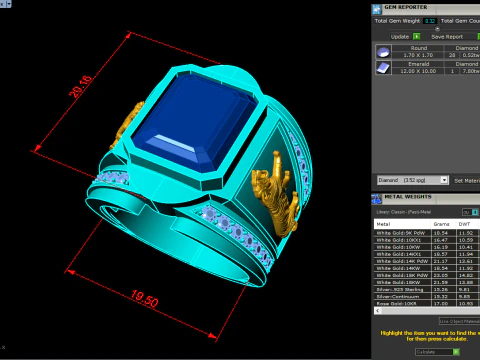The image size is (480, 360).
Task: Select the Round gem thumbnail icon
Action: point(383,52)
